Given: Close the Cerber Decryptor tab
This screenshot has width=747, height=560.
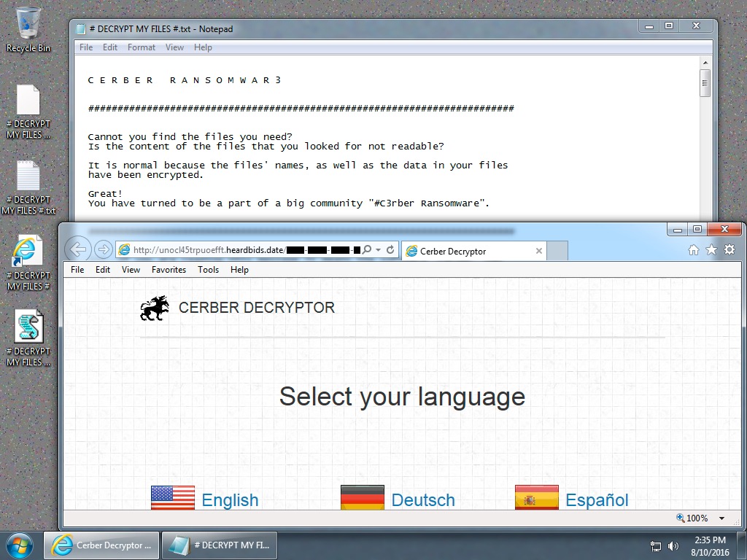Looking at the screenshot, I should (x=539, y=251).
